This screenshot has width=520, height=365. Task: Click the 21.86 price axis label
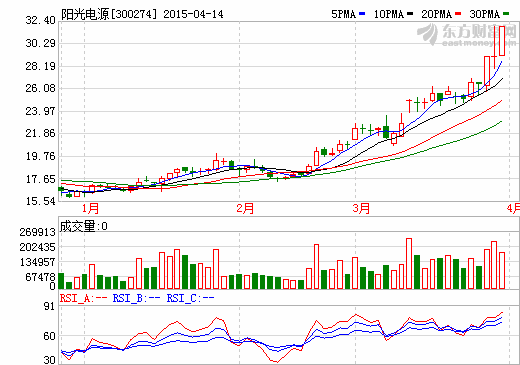click(40, 133)
